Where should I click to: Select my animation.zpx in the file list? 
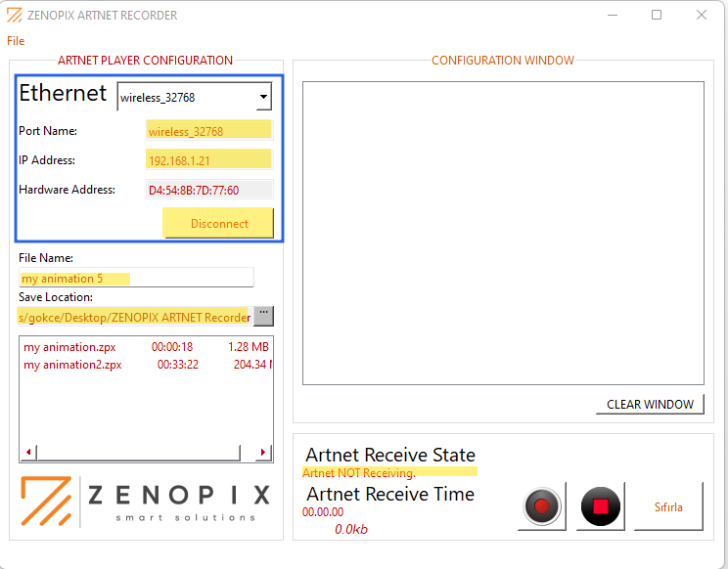tap(72, 347)
